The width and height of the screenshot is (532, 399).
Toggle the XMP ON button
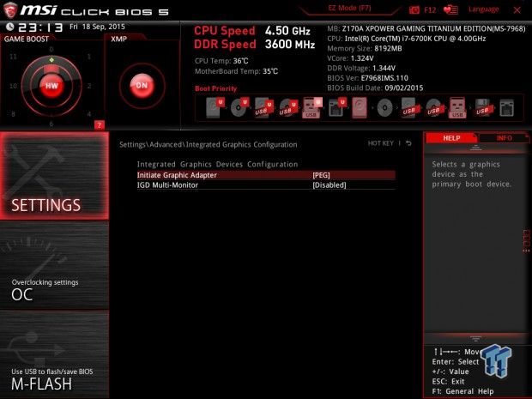[x=142, y=86]
